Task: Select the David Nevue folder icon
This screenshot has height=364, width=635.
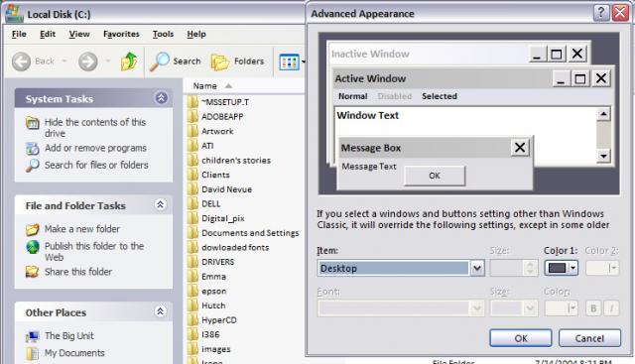Action: tap(192, 189)
